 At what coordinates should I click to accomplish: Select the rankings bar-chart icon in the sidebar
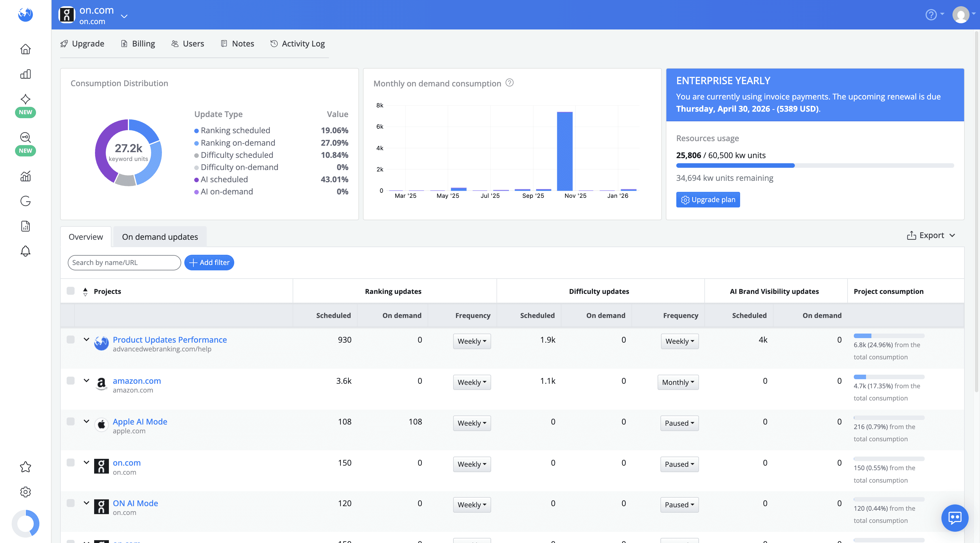coord(25,74)
